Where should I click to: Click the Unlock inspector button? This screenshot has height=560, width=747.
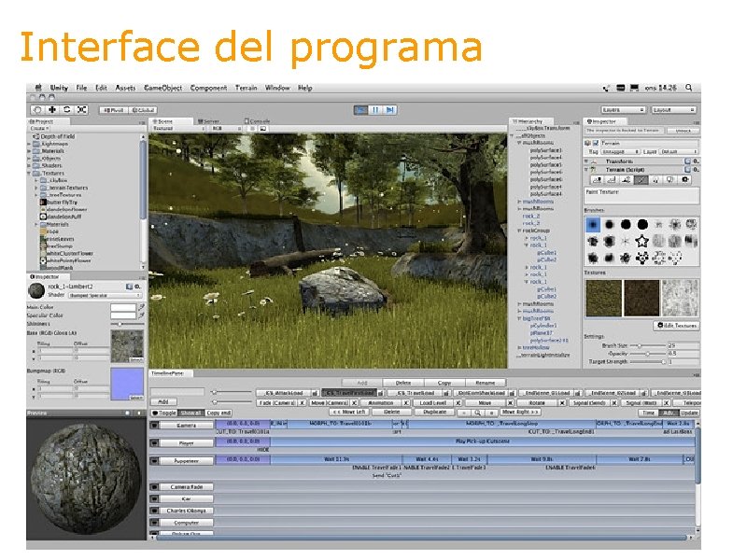point(683,131)
